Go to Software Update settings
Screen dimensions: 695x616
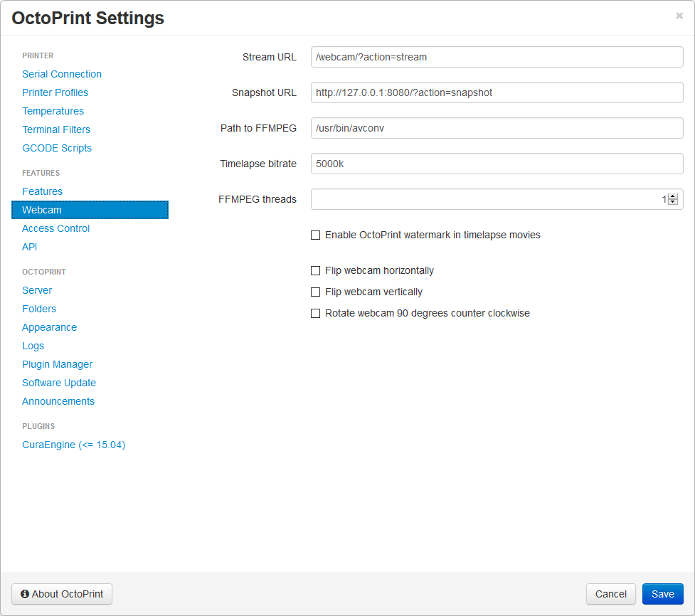pyautogui.click(x=59, y=383)
